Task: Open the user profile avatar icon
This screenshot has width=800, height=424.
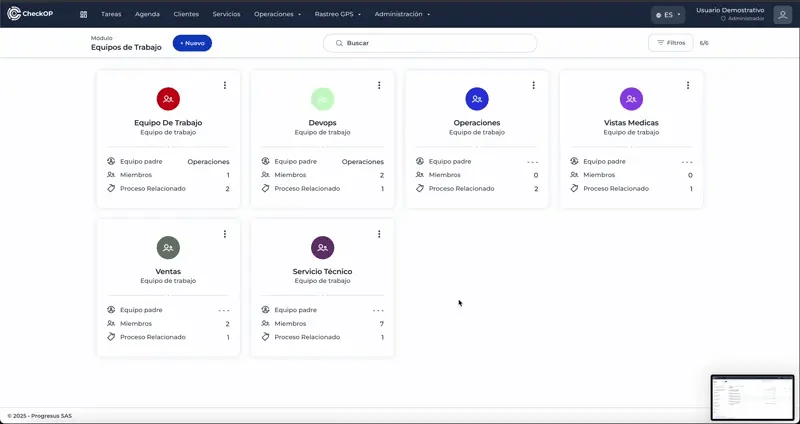Action: pos(782,14)
